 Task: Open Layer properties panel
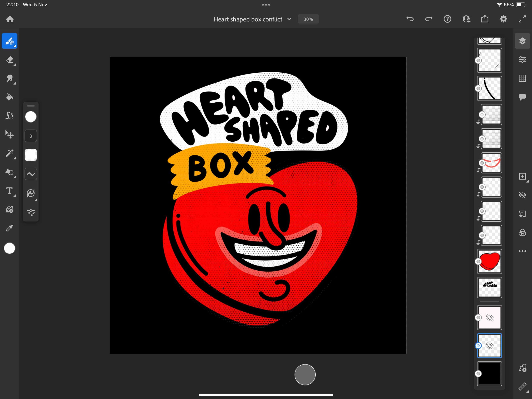(x=522, y=59)
